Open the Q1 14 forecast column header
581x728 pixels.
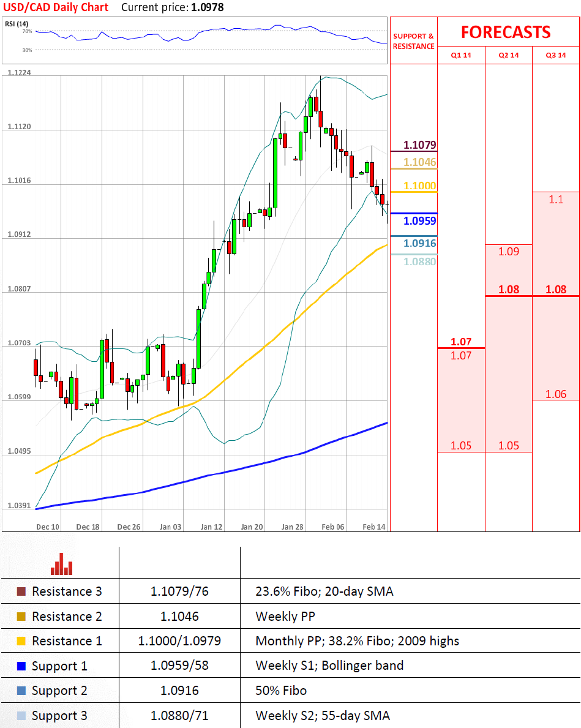(x=461, y=55)
